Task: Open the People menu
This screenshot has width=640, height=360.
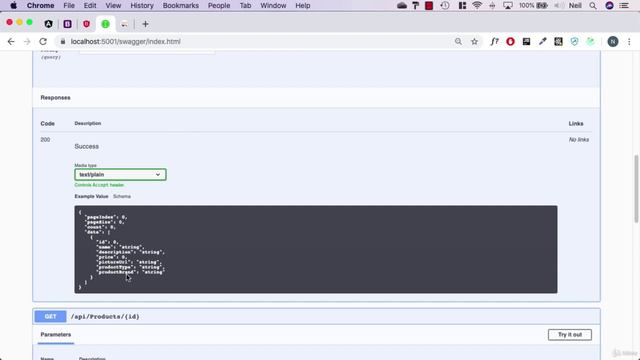Action: [219, 6]
